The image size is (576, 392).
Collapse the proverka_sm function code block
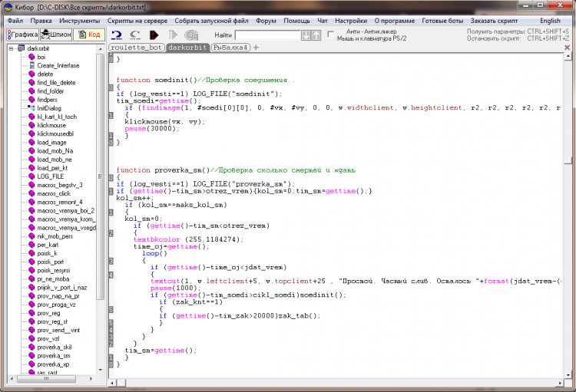pos(111,177)
